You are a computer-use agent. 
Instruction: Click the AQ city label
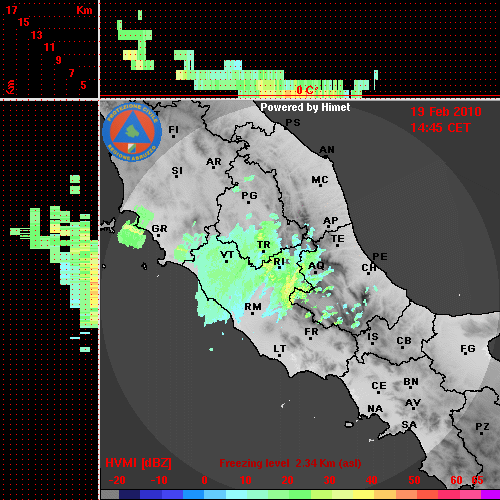[x=316, y=266]
